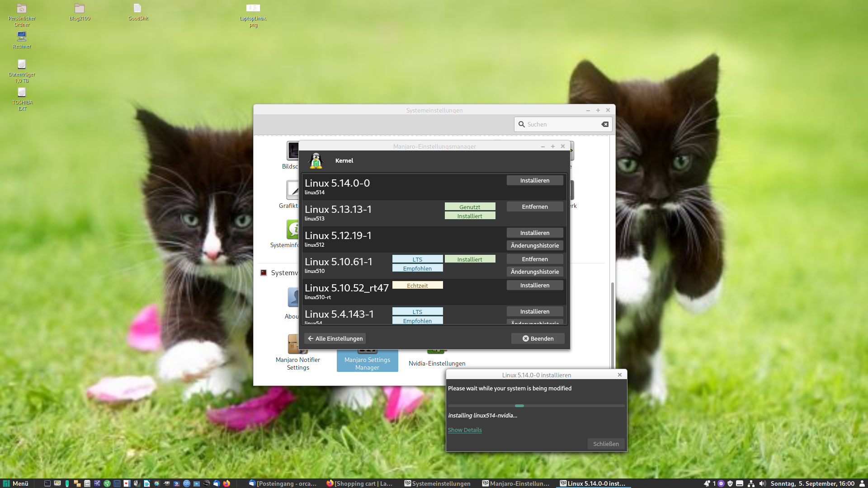Click Show Details link in install dialog
This screenshot has height=488, width=868.
[x=465, y=430]
